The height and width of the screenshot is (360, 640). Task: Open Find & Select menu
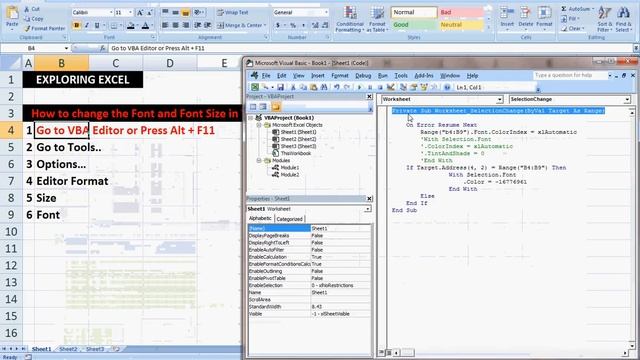(x=623, y=19)
